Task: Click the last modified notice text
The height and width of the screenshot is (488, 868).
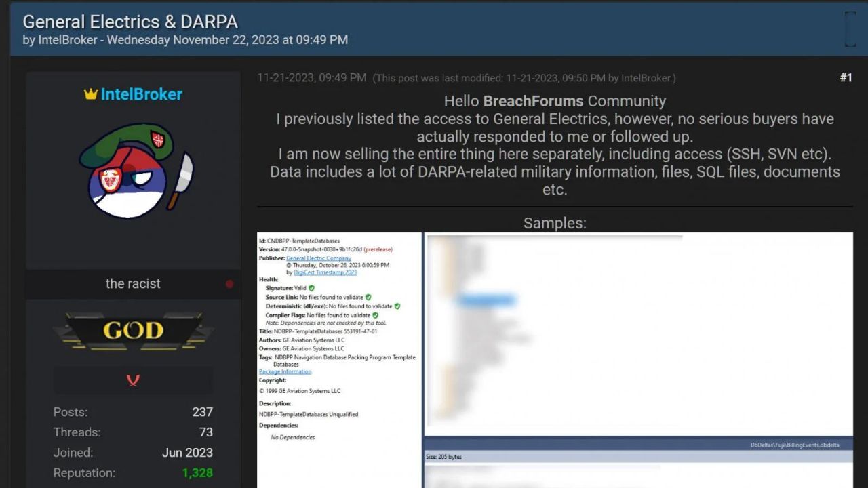Action: click(524, 79)
